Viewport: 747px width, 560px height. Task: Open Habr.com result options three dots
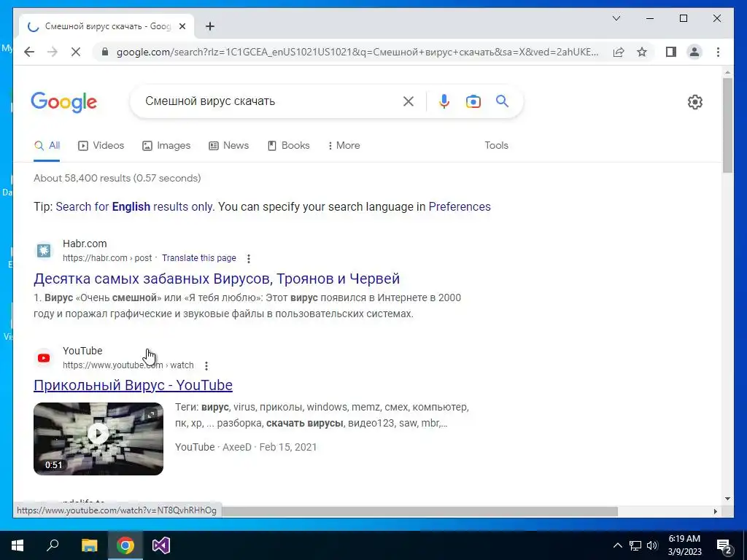[x=248, y=259]
